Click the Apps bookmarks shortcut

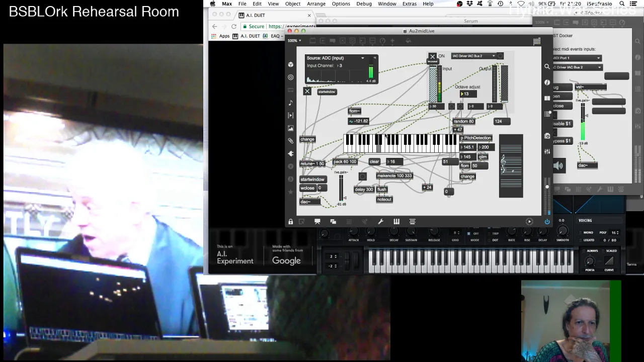click(x=220, y=36)
